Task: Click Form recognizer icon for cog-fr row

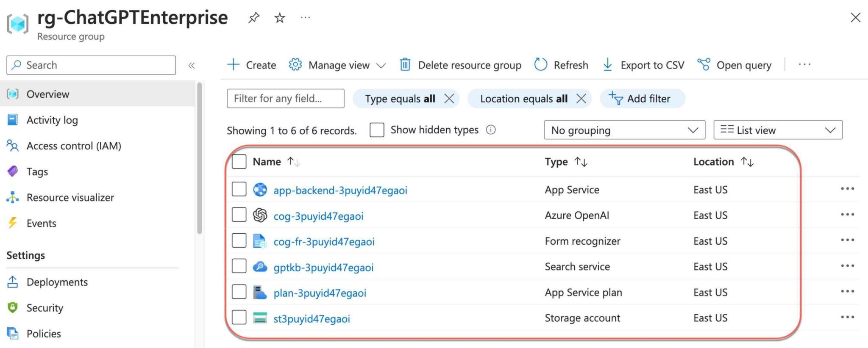Action: [x=260, y=241]
